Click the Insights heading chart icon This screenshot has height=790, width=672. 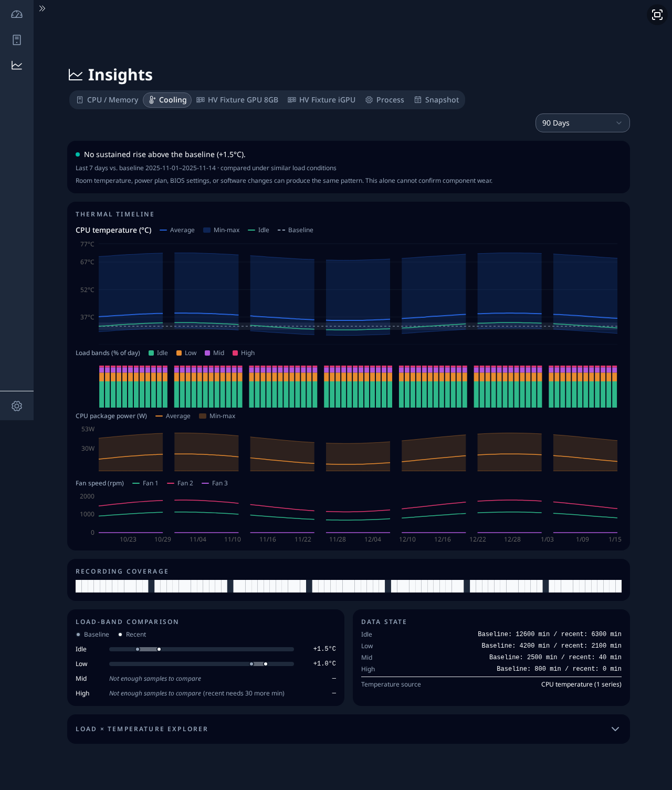point(76,75)
